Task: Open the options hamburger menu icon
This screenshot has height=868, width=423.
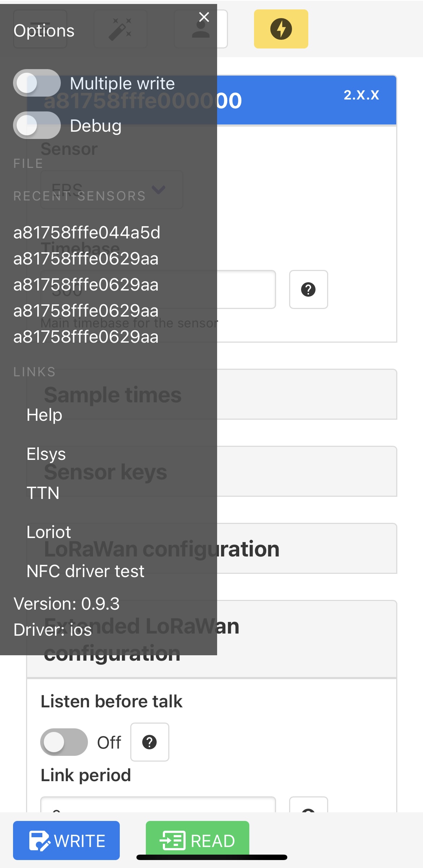Action: point(40,29)
